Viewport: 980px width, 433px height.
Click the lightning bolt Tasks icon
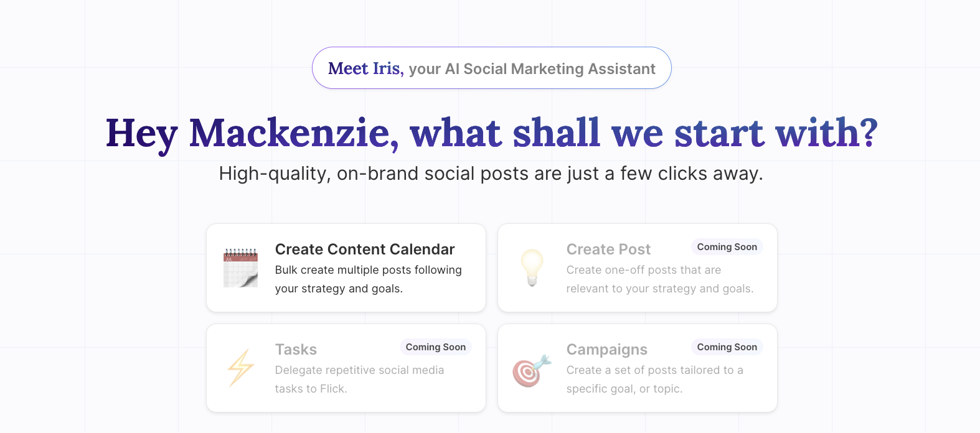click(x=240, y=368)
